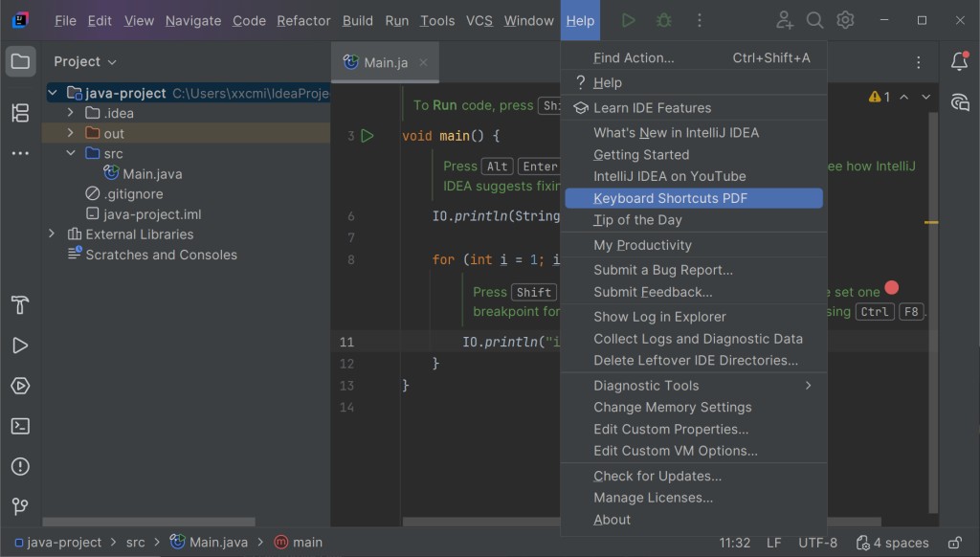Expand the Diagnostic Tools submenu
Viewport: 980px width, 557px height.
click(x=694, y=386)
